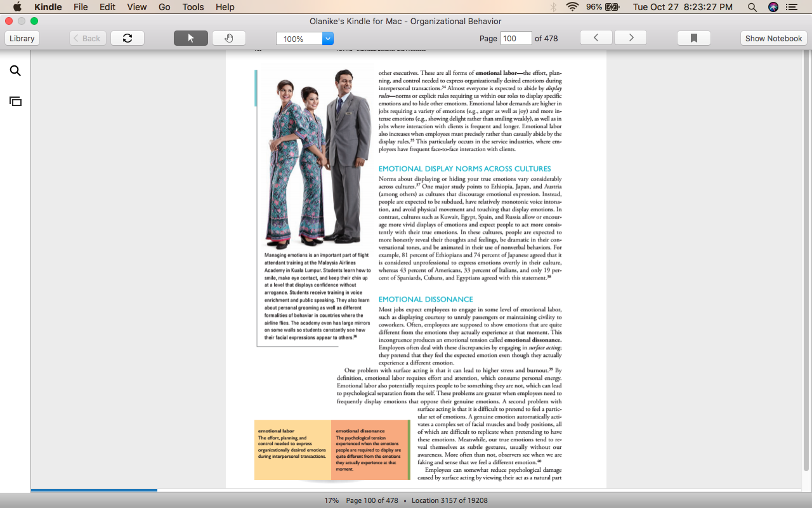Open the File menu
812x508 pixels.
click(81, 7)
